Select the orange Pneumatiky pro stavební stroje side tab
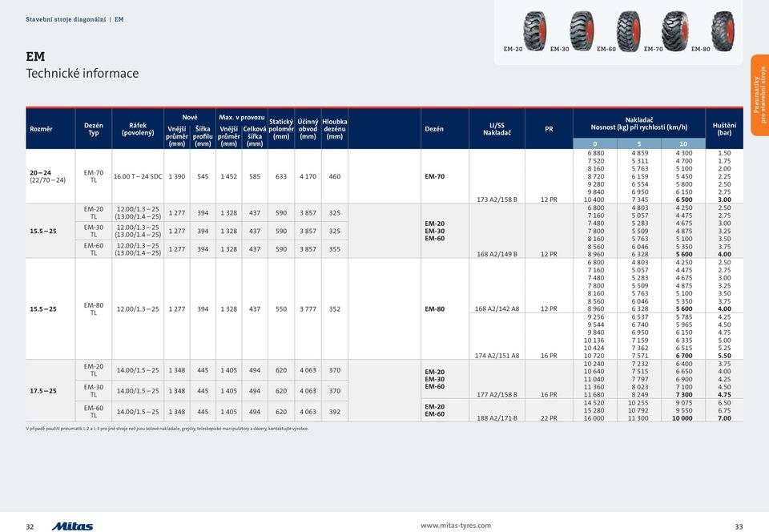 coord(759,95)
